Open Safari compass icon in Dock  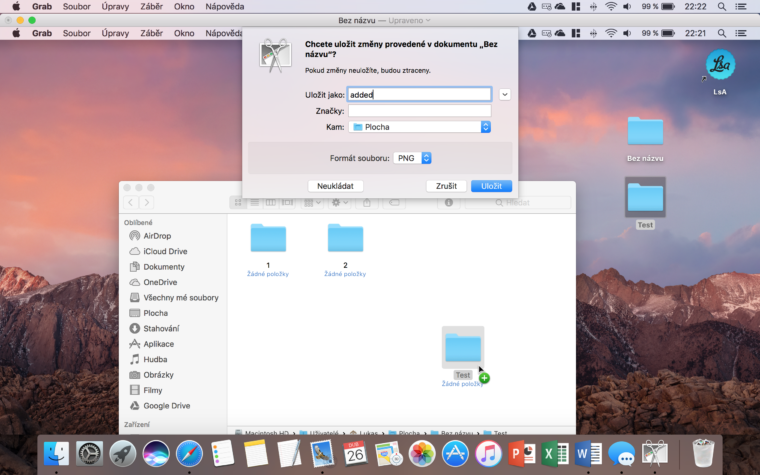point(189,454)
